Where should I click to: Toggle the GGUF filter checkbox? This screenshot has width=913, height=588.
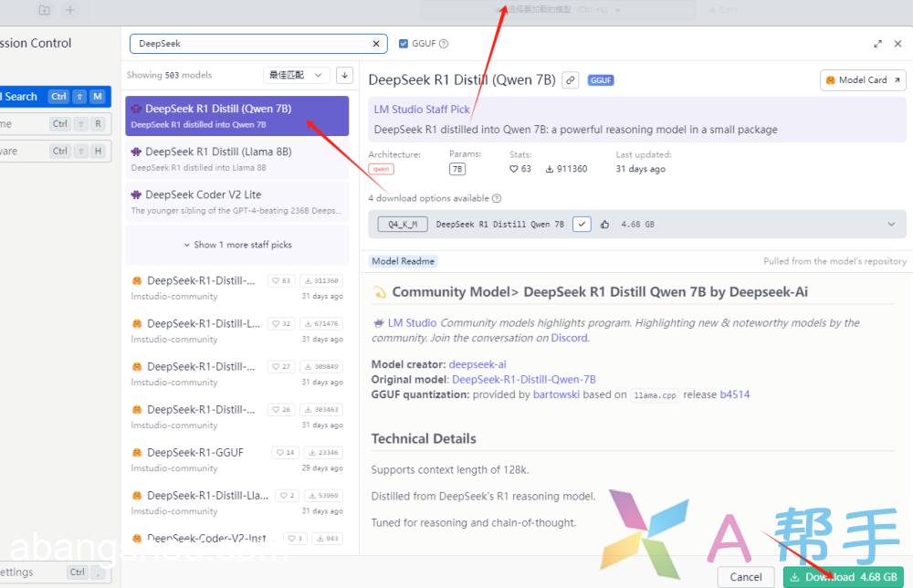(x=404, y=43)
